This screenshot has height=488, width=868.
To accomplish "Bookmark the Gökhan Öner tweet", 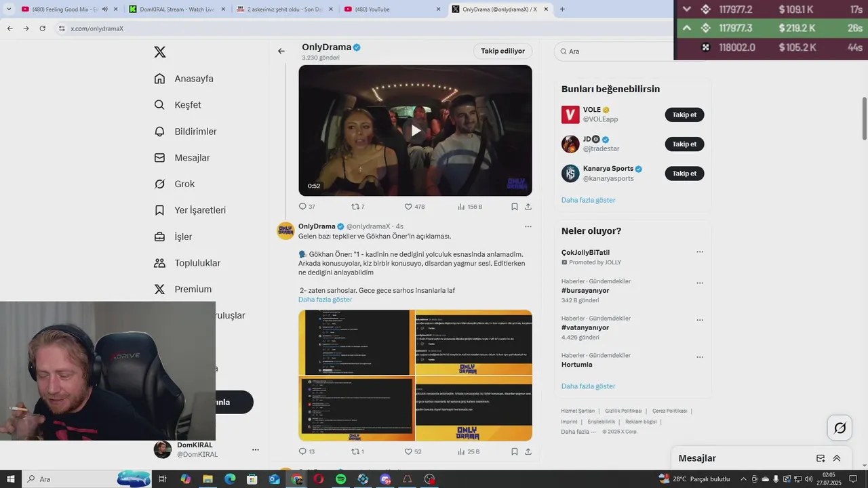I will (x=515, y=451).
